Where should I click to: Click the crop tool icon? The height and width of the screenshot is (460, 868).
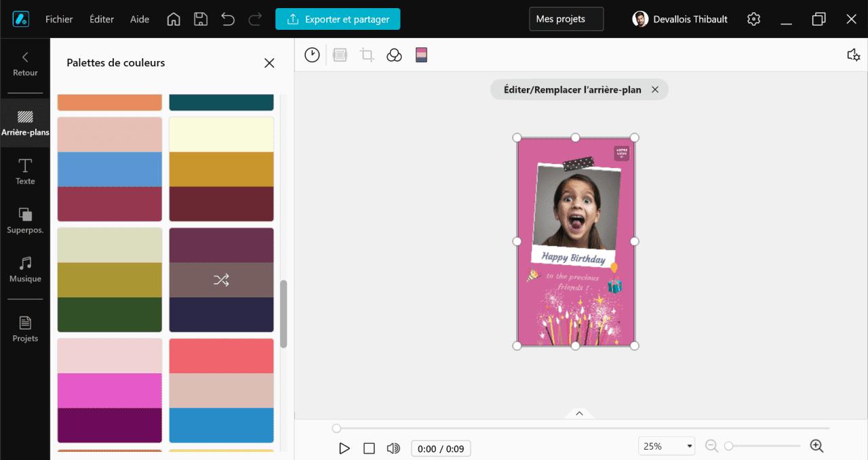pos(367,55)
